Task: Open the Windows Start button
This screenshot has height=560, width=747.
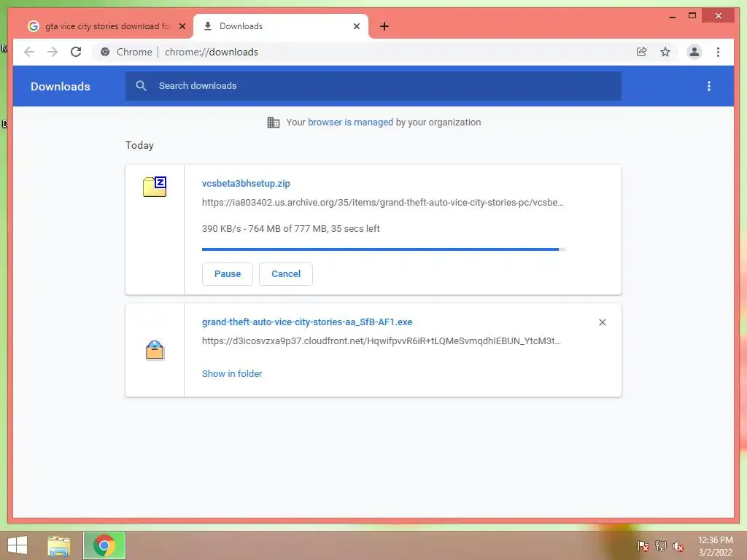Action: 18,545
